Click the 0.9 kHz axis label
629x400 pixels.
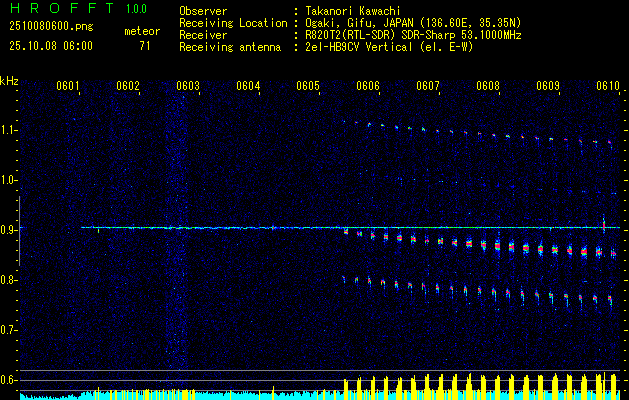pyautogui.click(x=10, y=230)
